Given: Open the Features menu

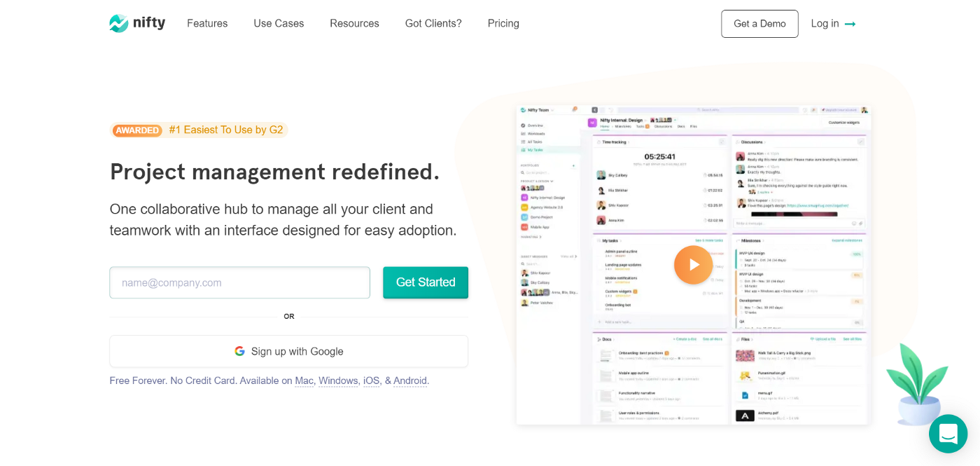Looking at the screenshot, I should [x=207, y=23].
